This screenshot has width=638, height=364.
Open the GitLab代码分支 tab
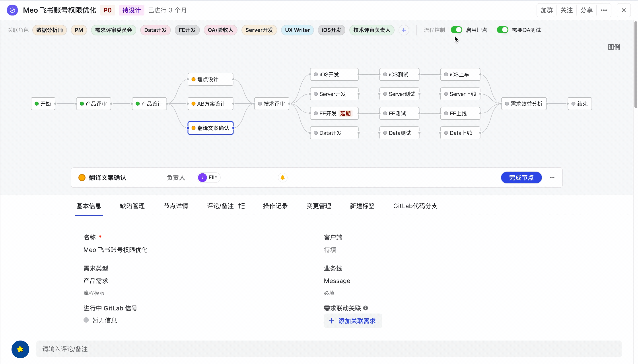(x=415, y=206)
